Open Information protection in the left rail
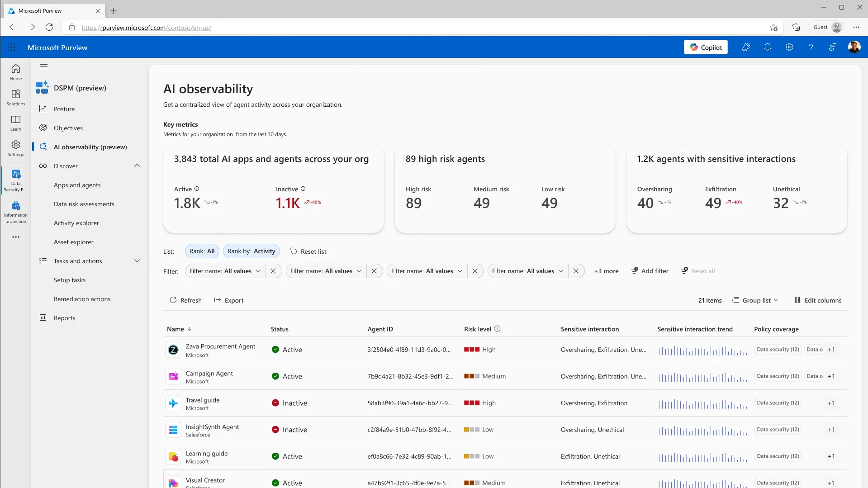The height and width of the screenshot is (488, 868). [16, 212]
